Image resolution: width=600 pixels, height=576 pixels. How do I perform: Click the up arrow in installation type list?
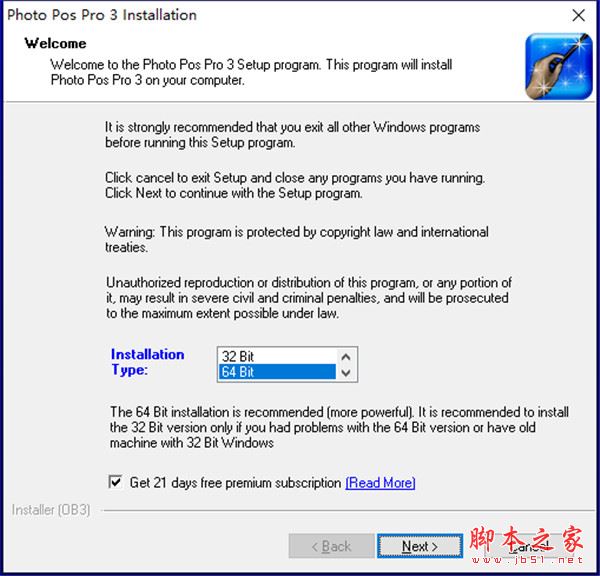pyautogui.click(x=346, y=357)
